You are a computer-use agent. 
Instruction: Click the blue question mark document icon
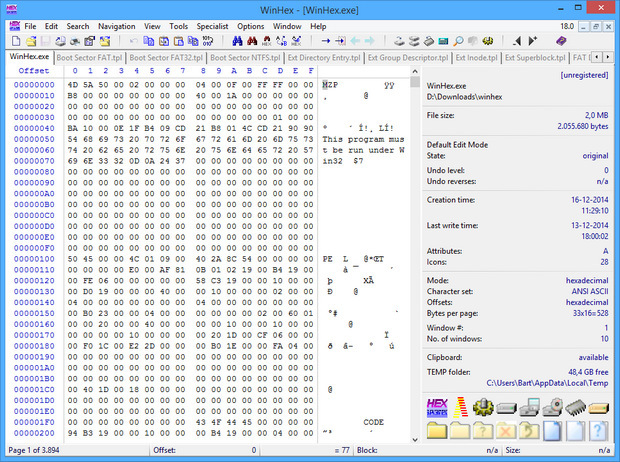point(598,430)
